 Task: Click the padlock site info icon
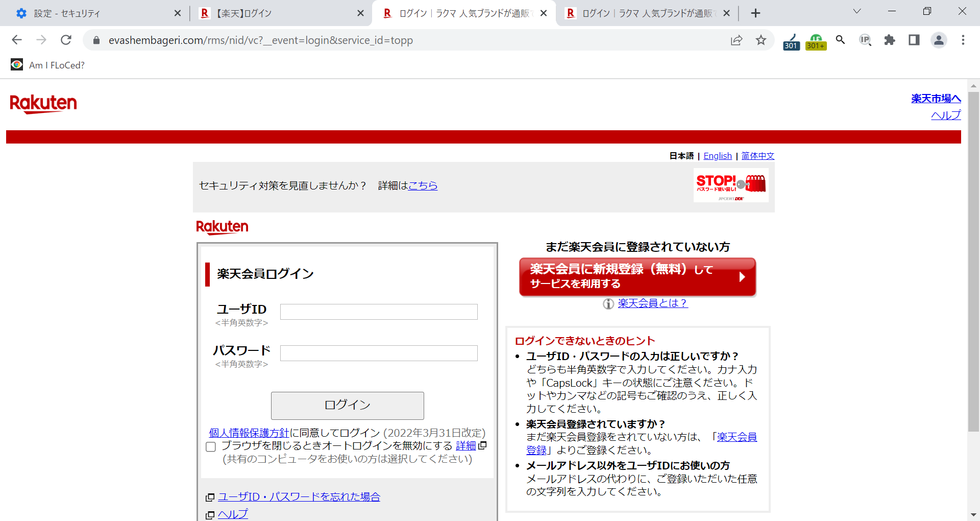click(x=96, y=40)
